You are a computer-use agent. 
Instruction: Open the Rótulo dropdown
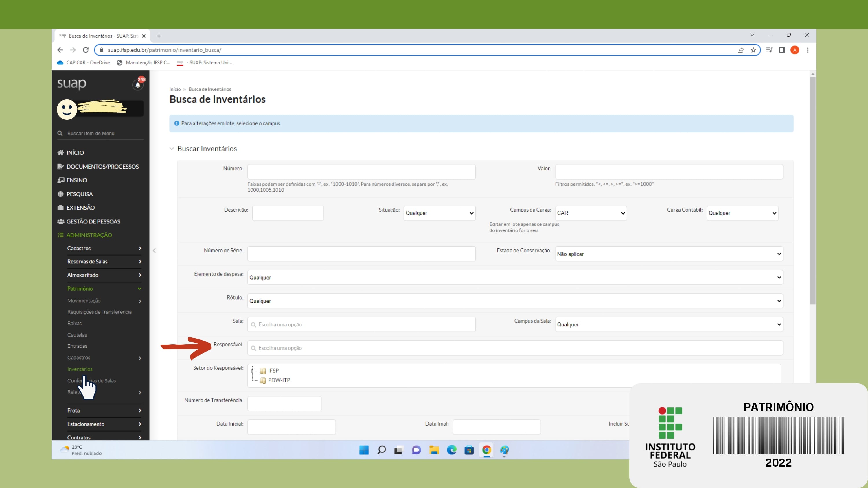pyautogui.click(x=515, y=301)
